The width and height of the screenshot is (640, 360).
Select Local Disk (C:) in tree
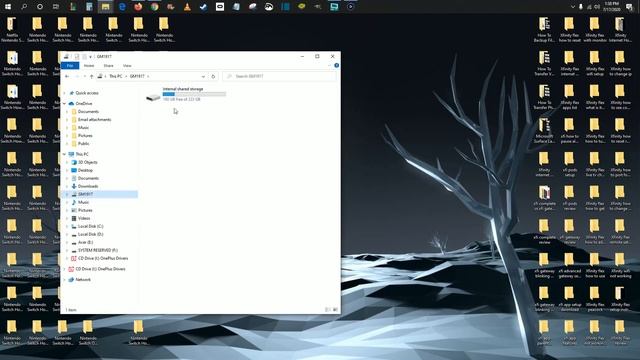coord(90,226)
